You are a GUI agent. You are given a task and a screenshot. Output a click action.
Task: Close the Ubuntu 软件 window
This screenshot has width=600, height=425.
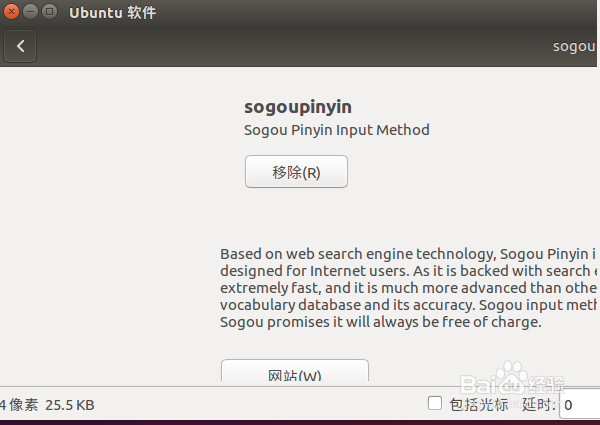(12, 13)
